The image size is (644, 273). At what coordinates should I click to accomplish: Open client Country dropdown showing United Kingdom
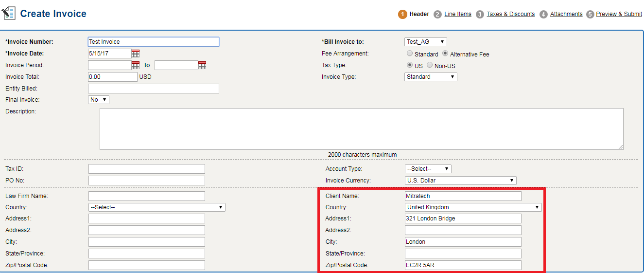point(473,207)
